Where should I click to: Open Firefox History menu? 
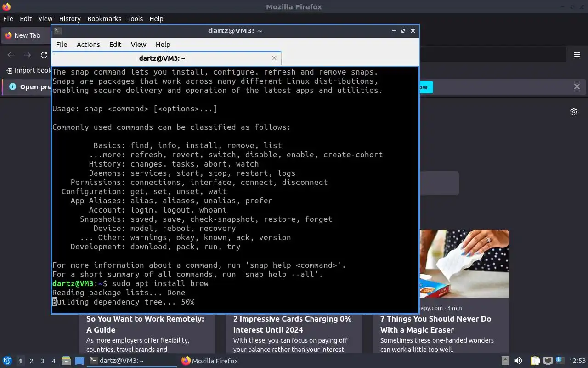pos(70,19)
